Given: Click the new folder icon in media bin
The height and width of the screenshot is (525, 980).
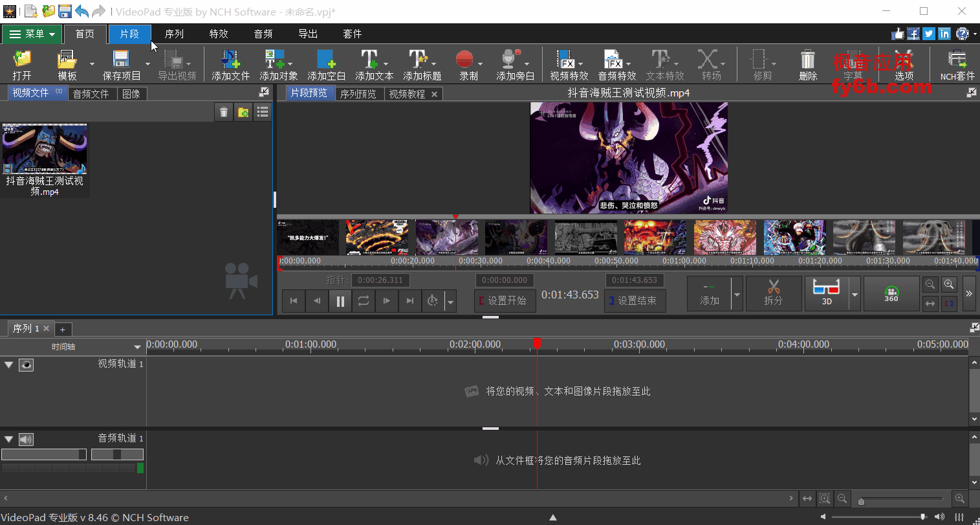Looking at the screenshot, I should [x=243, y=112].
